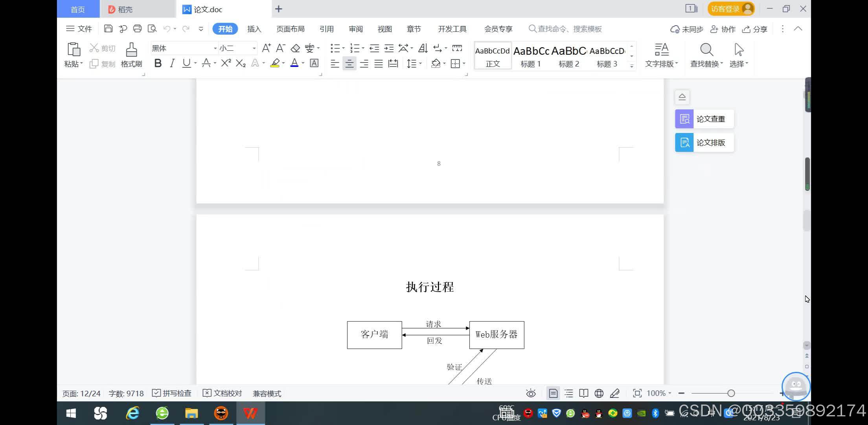Click the command search field

coord(565,29)
